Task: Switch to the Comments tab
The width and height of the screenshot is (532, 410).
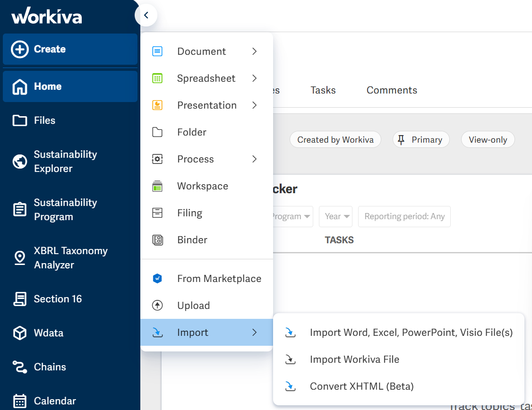Action: (392, 90)
